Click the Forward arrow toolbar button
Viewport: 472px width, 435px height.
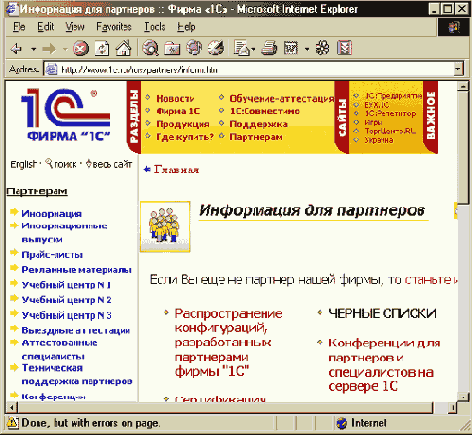[x=49, y=49]
